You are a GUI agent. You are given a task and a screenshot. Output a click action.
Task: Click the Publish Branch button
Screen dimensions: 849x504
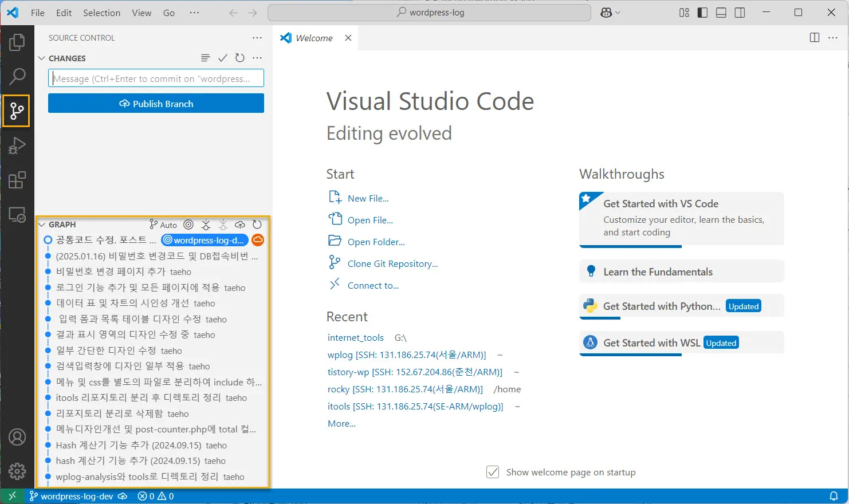[156, 104]
